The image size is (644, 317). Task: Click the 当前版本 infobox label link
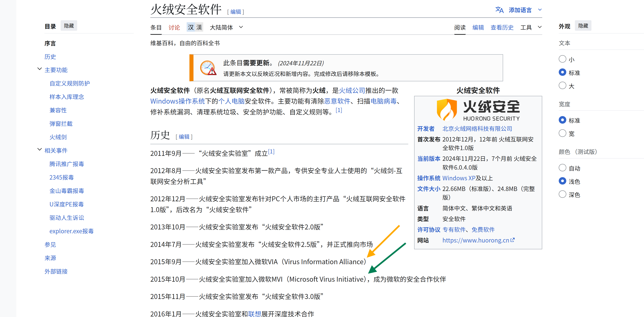tap(428, 159)
